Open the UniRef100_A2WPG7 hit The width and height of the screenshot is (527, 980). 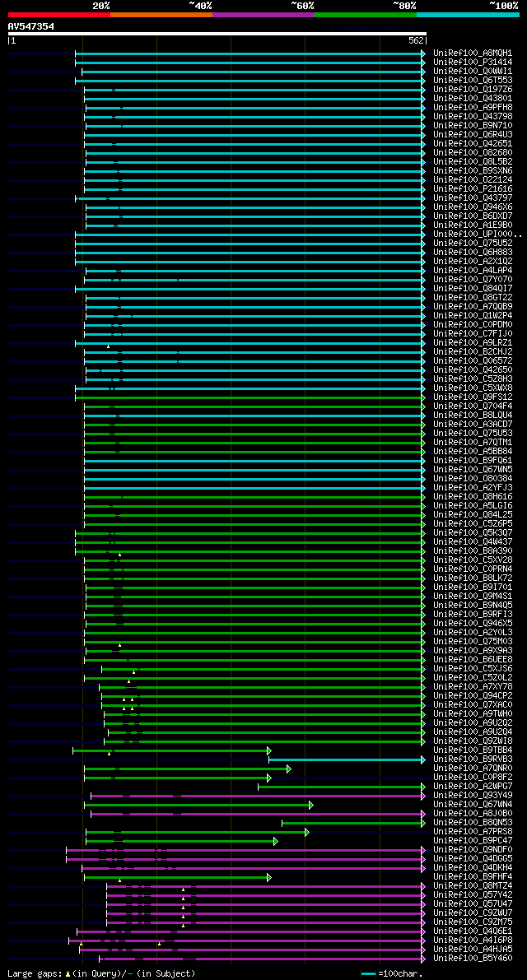coord(473,787)
